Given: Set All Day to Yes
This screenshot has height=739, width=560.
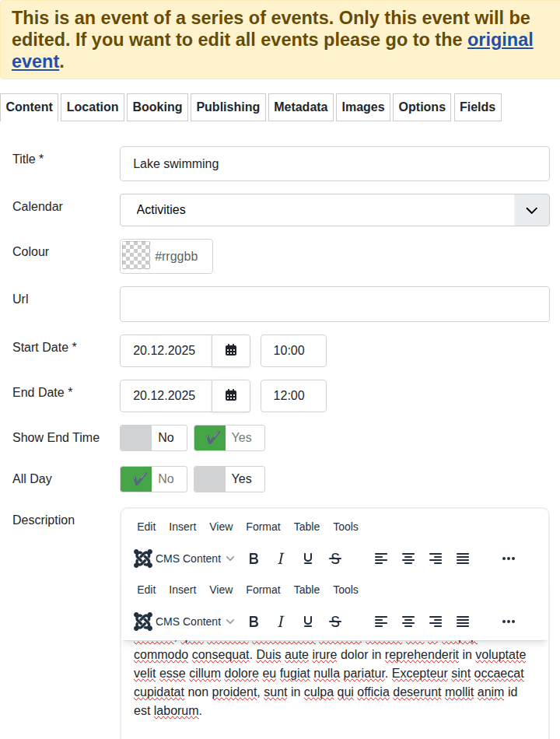Looking at the screenshot, I should 229,479.
